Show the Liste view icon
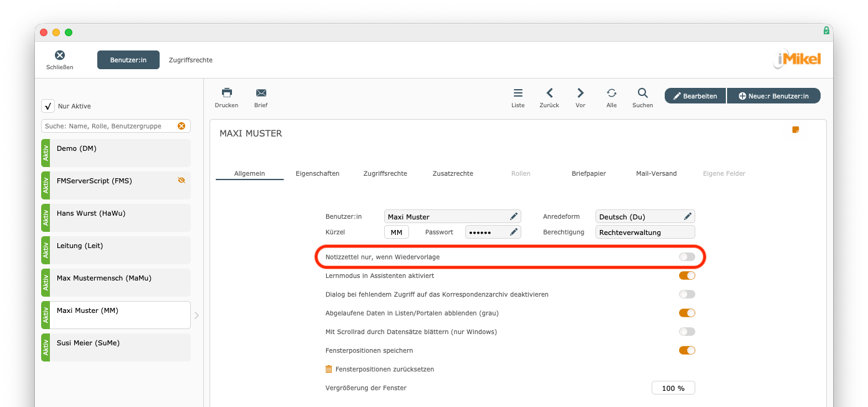Image resolution: width=868 pixels, height=407 pixels. [x=518, y=93]
